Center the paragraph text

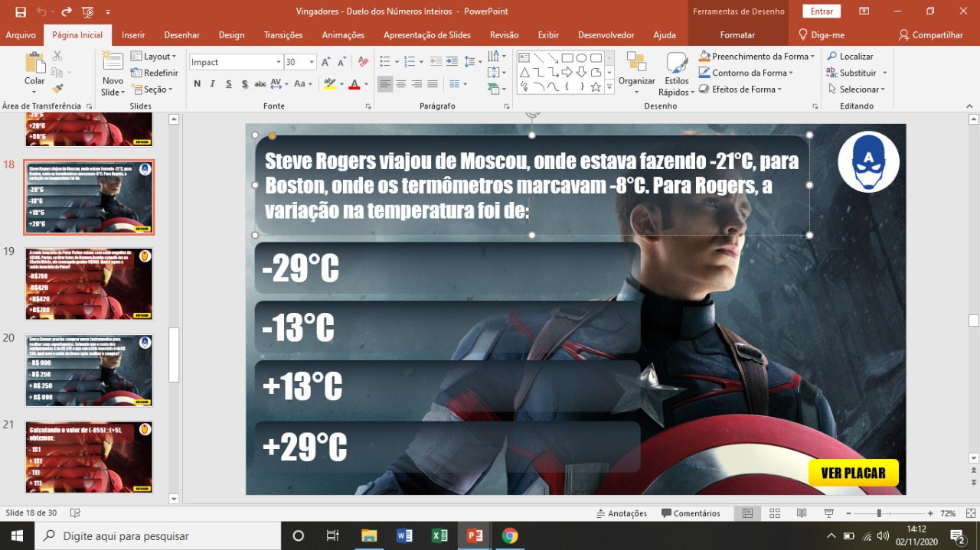coord(401,84)
